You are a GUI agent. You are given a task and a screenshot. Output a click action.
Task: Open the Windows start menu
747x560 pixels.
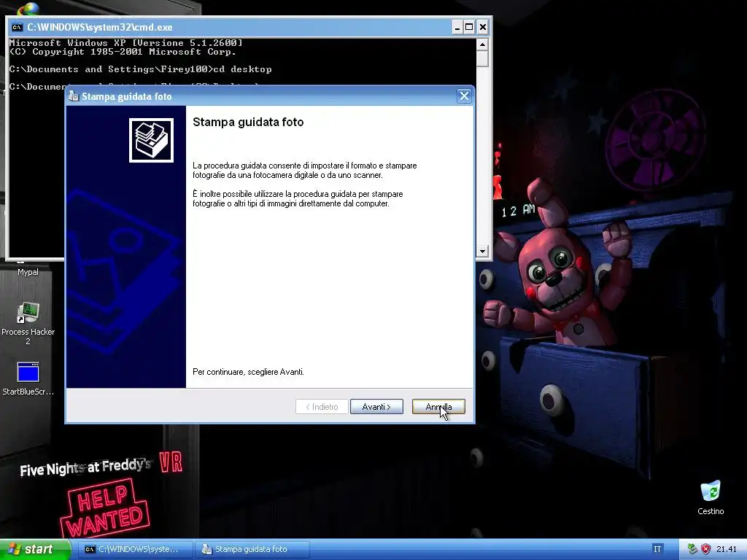coord(34,549)
